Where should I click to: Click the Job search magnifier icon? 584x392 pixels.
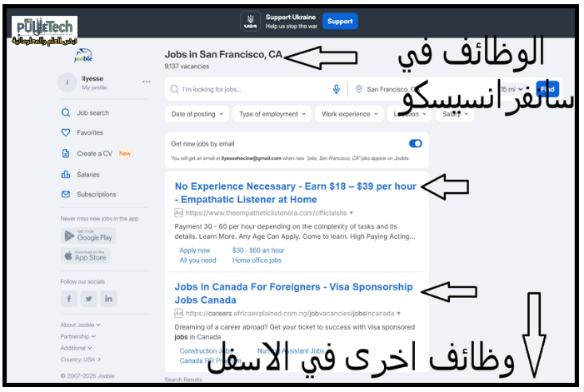click(x=66, y=112)
